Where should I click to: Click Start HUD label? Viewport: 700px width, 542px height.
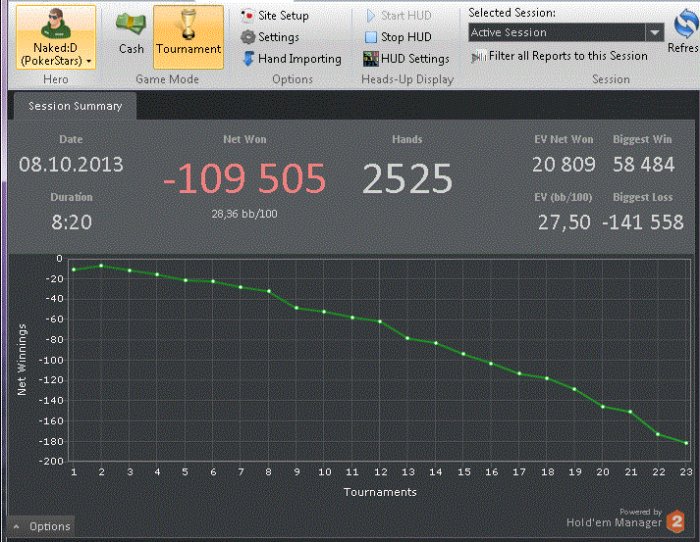[x=406, y=16]
